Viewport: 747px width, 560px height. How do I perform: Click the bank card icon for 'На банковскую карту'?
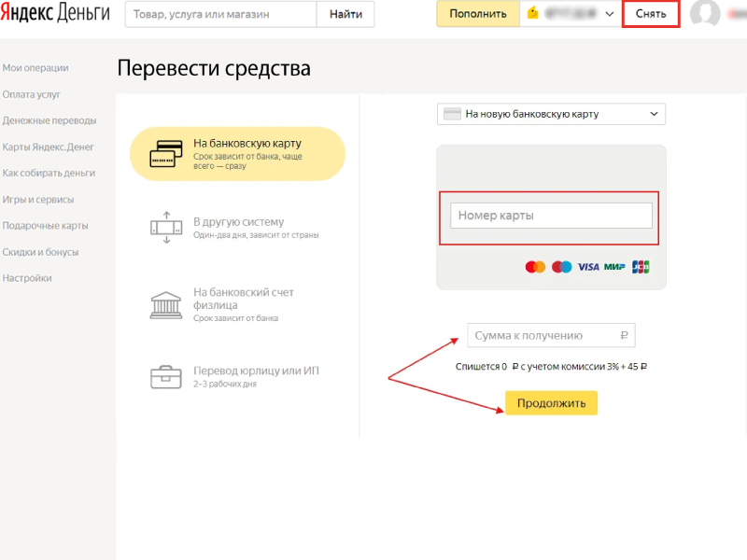(x=164, y=152)
